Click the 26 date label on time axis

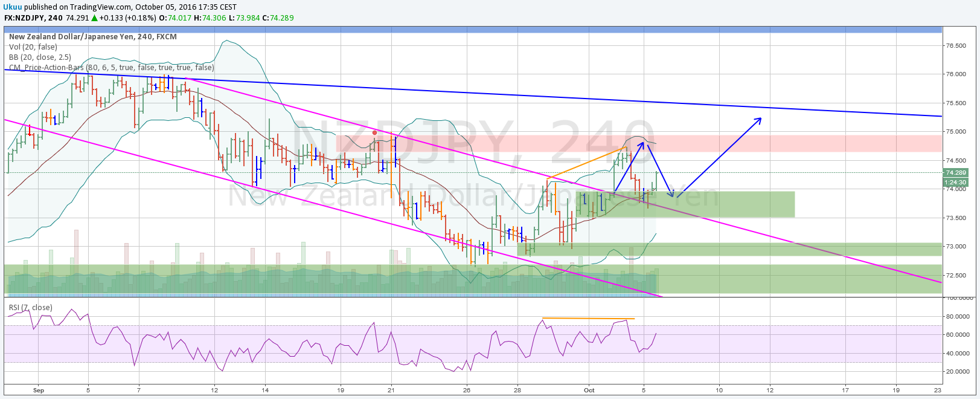click(467, 391)
